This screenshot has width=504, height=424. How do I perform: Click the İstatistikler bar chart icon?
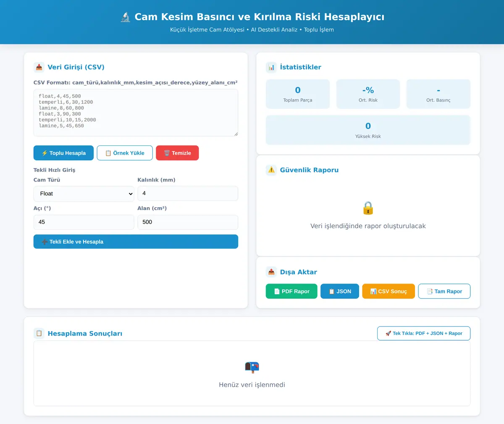[271, 67]
